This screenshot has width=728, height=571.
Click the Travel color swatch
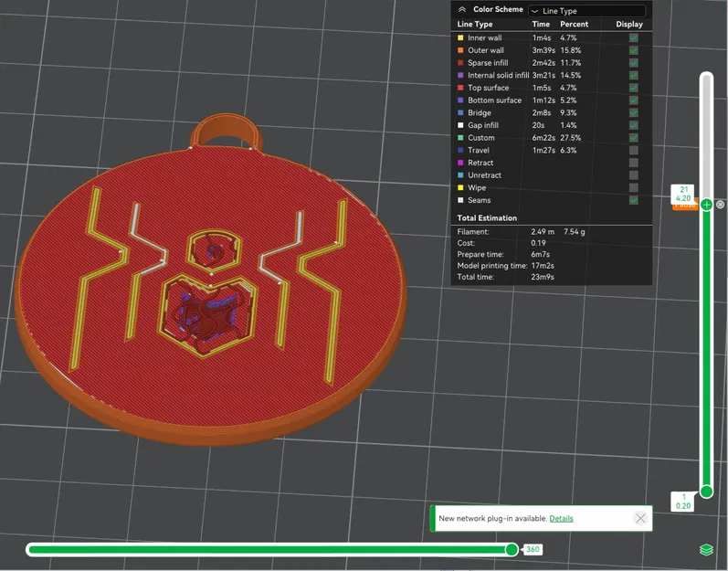point(460,151)
